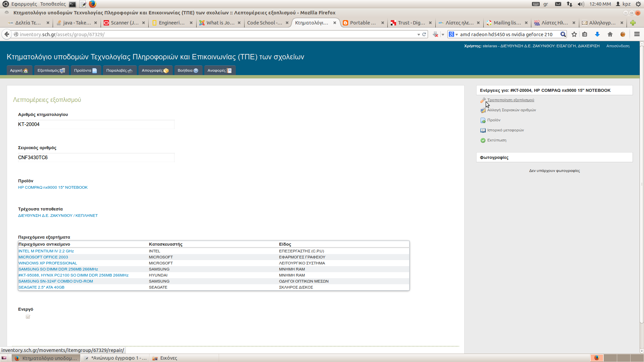Click the orange addon icon in Firefox toolbar
This screenshot has height=362, width=644.
pos(623,34)
